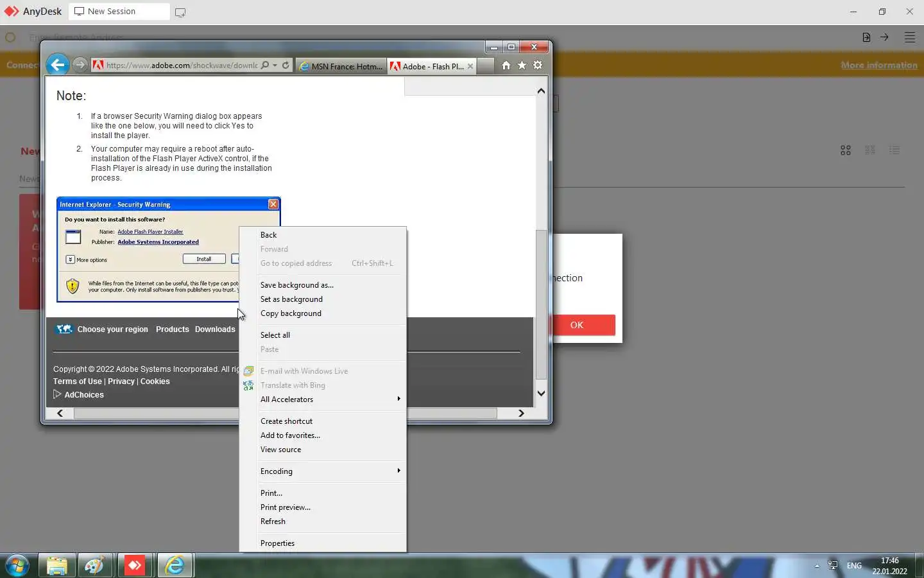The image size is (924, 578).
Task: Open Favorites star icon in Internet Explorer
Action: pyautogui.click(x=522, y=66)
